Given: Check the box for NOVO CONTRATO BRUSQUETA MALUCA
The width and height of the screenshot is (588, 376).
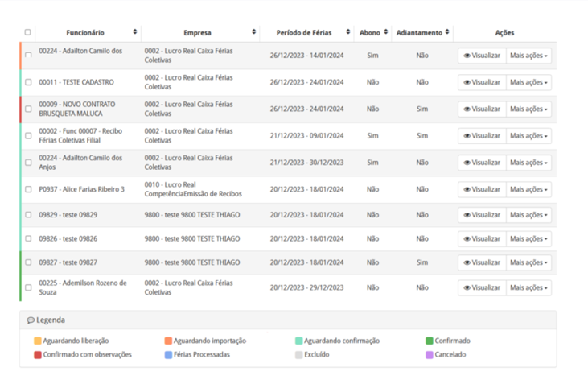Looking at the screenshot, I should 28,109.
